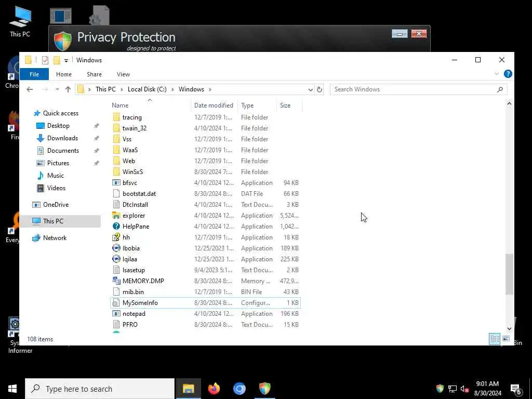Open the View ribbon tab
The width and height of the screenshot is (532, 399).
(123, 74)
